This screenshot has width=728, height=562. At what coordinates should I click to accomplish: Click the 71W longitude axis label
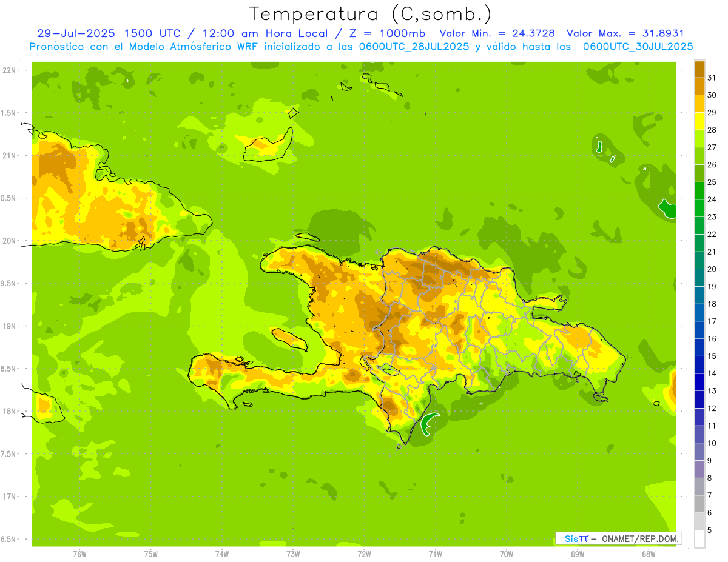435,554
